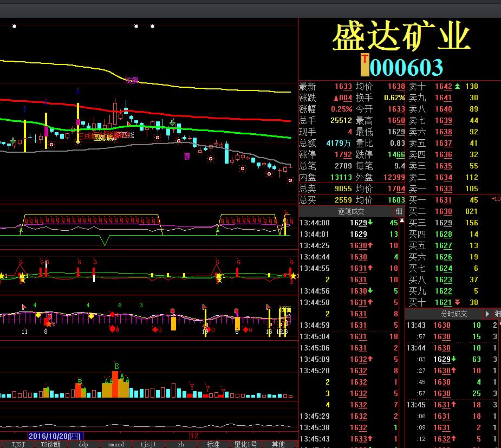
Task: Switch to the 其他 indicator tab
Action: coord(278,444)
